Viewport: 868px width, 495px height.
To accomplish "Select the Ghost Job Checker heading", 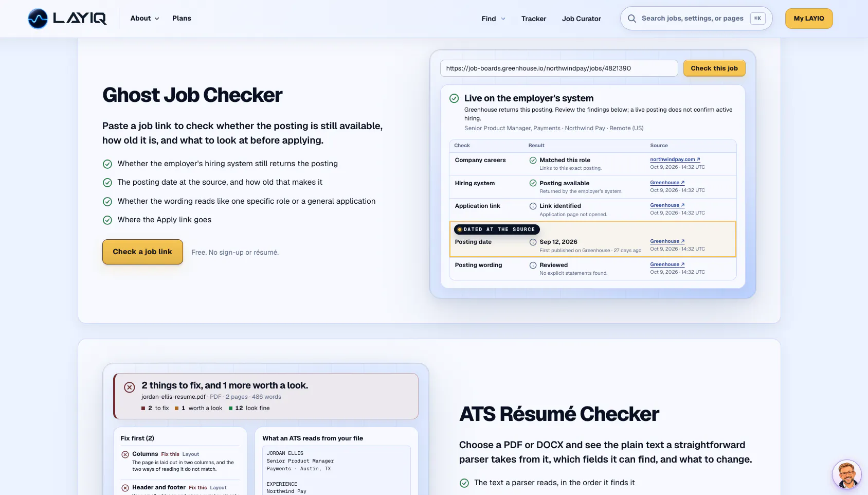I will click(x=192, y=95).
